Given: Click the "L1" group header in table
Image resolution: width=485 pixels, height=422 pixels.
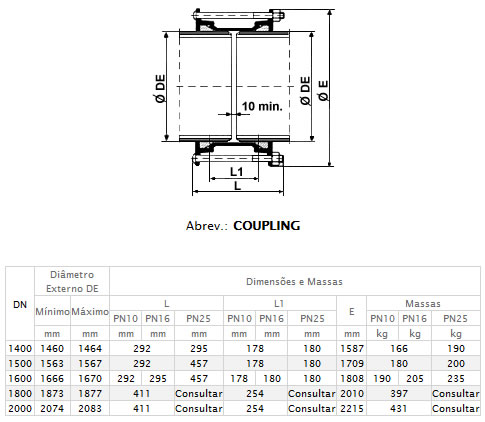Looking at the screenshot, I should (x=279, y=304).
